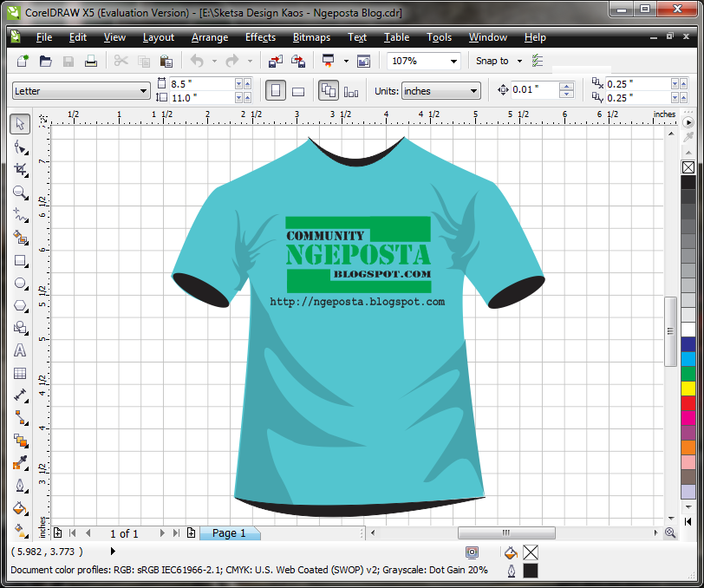Open the Application Launcher icon

(x=329, y=61)
